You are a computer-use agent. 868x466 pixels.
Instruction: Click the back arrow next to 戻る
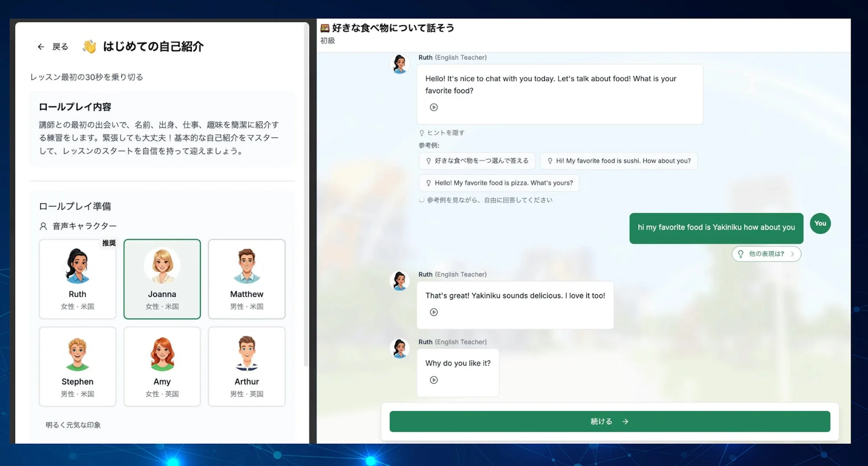click(41, 46)
